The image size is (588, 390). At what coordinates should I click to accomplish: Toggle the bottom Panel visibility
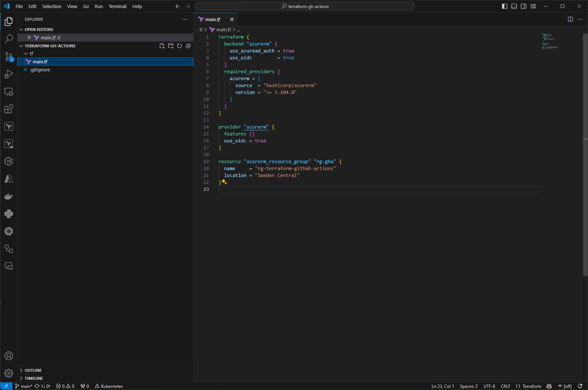coord(514,6)
